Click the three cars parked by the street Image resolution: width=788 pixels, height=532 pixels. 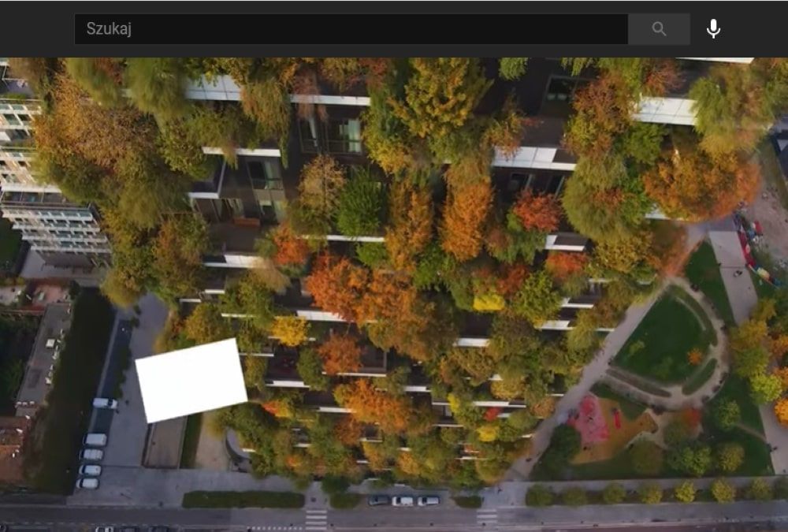403,500
